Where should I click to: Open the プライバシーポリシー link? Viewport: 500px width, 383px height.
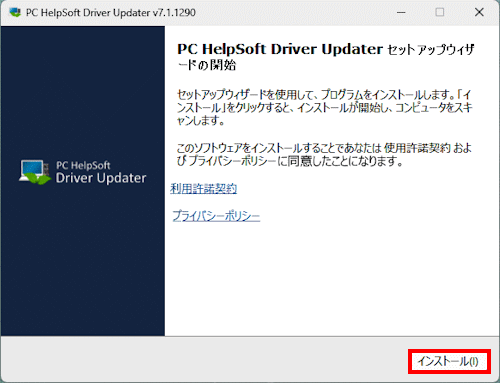216,216
